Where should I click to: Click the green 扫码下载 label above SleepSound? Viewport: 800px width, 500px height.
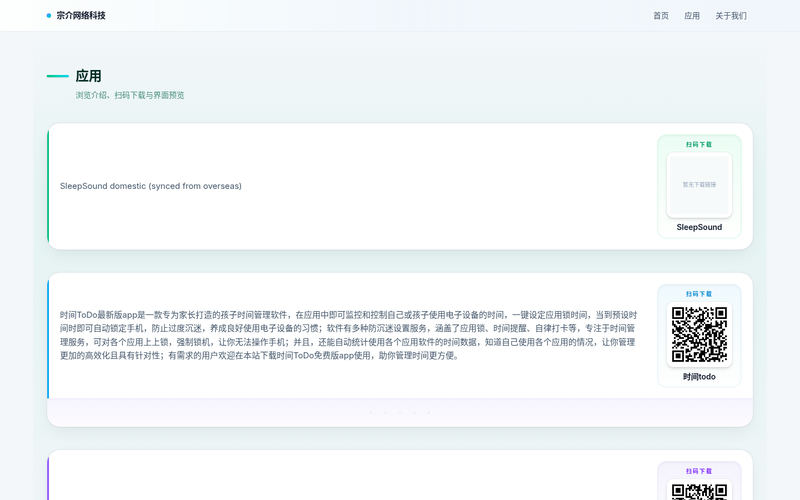(x=699, y=144)
